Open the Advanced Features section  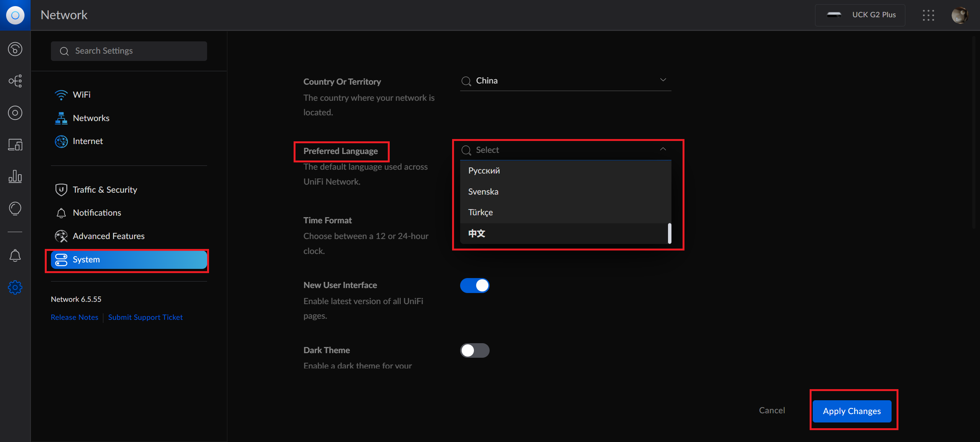click(x=129, y=236)
